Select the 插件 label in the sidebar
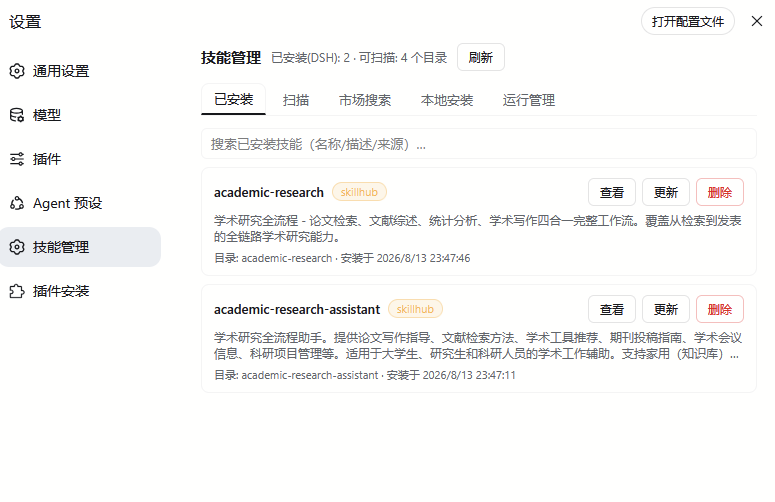This screenshot has width=775, height=502. pyautogui.click(x=47, y=159)
